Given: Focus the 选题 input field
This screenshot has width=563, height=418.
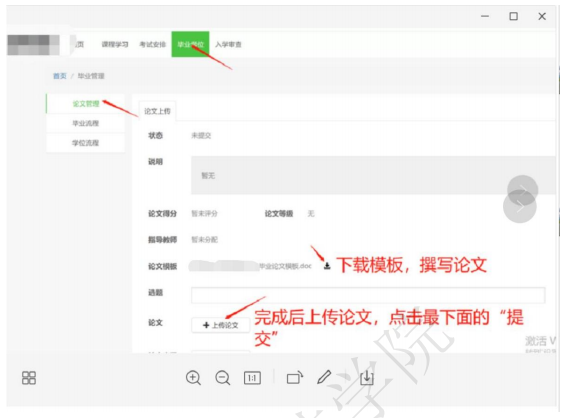Looking at the screenshot, I should (x=368, y=295).
